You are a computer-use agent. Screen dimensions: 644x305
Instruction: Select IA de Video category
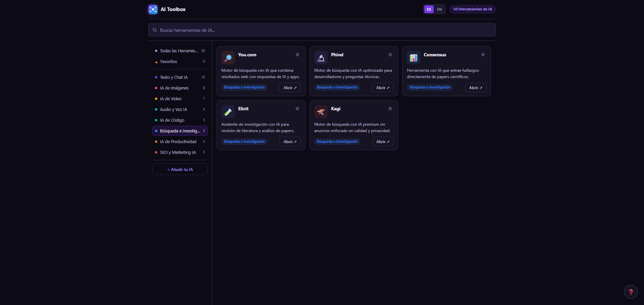[180, 99]
